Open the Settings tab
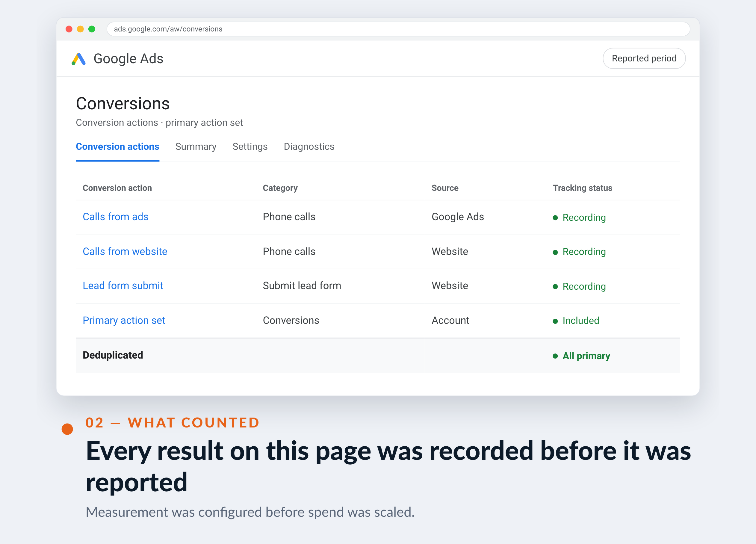The image size is (756, 544). point(250,147)
